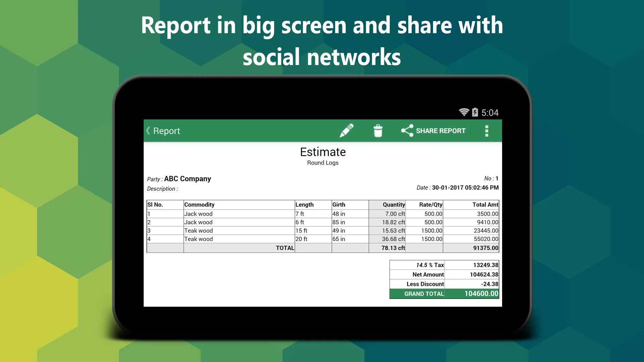Tap the share icon in the toolbar
The height and width of the screenshot is (362, 644).
pyautogui.click(x=407, y=131)
